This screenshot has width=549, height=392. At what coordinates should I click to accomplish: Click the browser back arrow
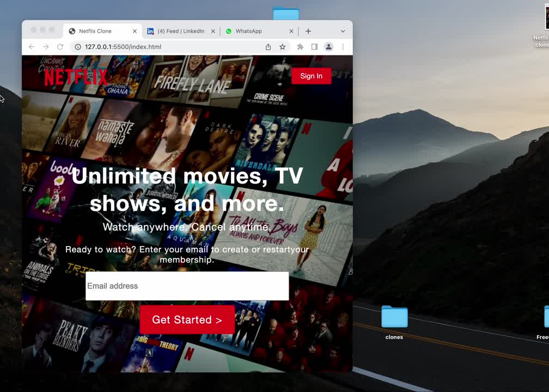coord(32,47)
